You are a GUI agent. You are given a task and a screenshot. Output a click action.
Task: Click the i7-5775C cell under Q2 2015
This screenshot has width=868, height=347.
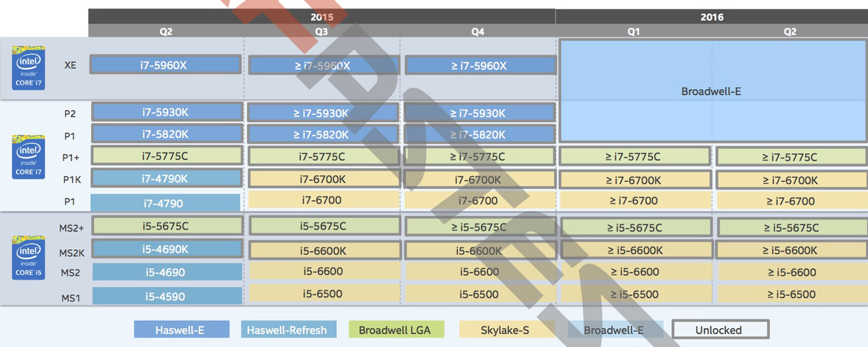coord(167,155)
